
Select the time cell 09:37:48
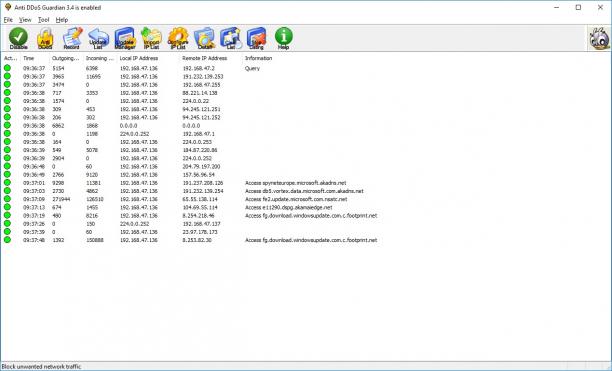point(34,240)
